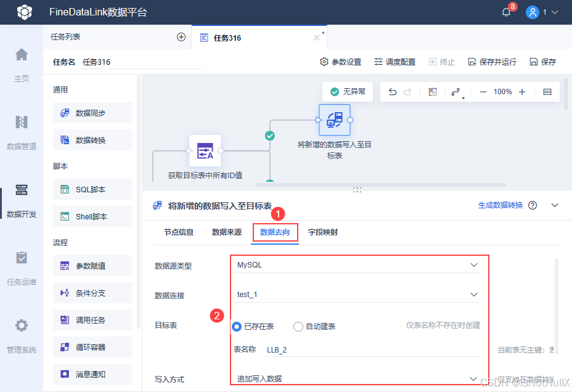
Task: Switch to the 数据来源 tab
Action: coord(227,232)
